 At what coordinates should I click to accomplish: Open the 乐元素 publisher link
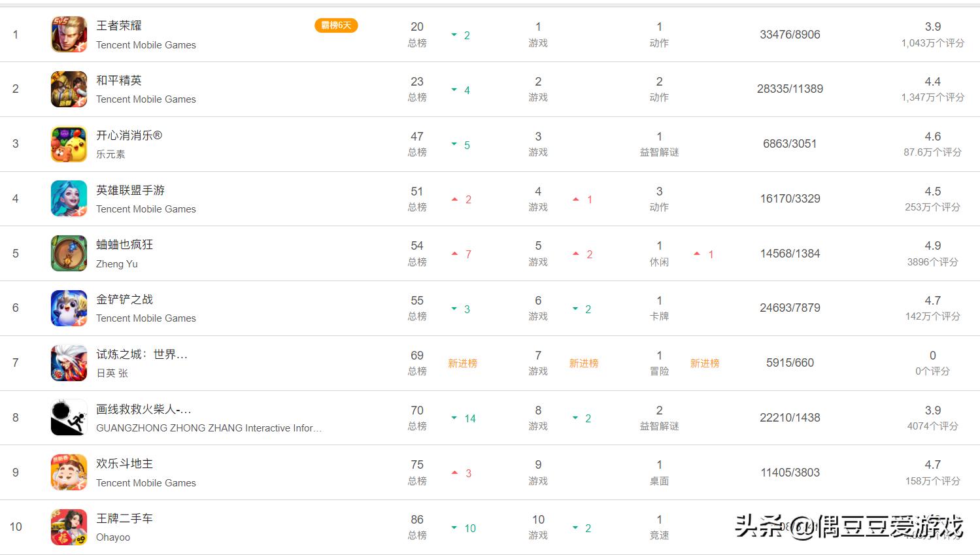pyautogui.click(x=110, y=154)
